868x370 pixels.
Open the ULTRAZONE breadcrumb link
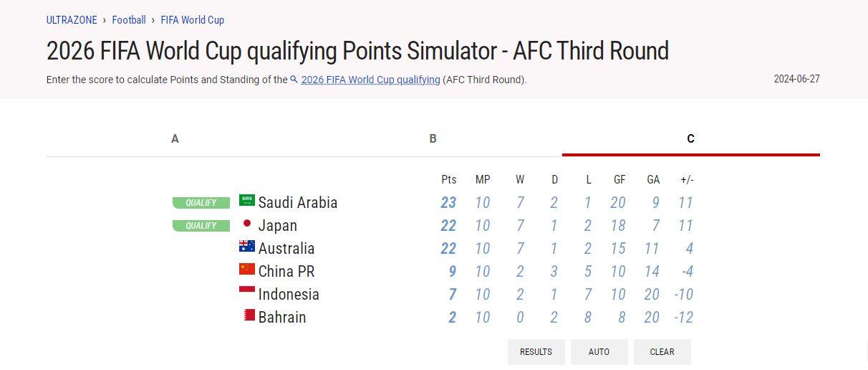pos(72,20)
